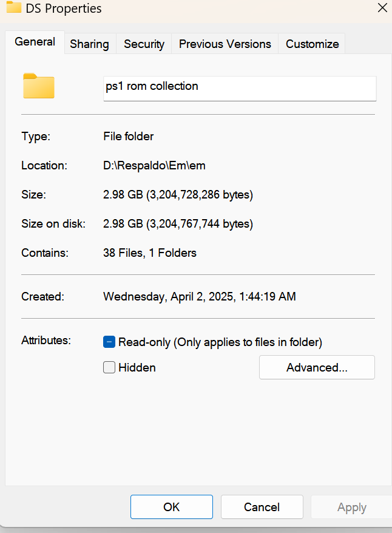Click the Size value 3,204,728,286 bytes
Screen dimensions: 392x533
[x=178, y=195]
